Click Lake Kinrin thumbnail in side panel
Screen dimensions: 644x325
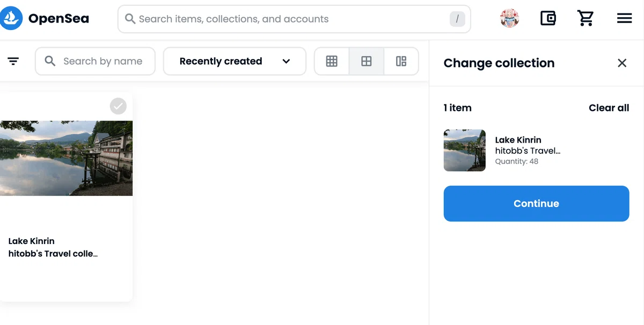465,150
